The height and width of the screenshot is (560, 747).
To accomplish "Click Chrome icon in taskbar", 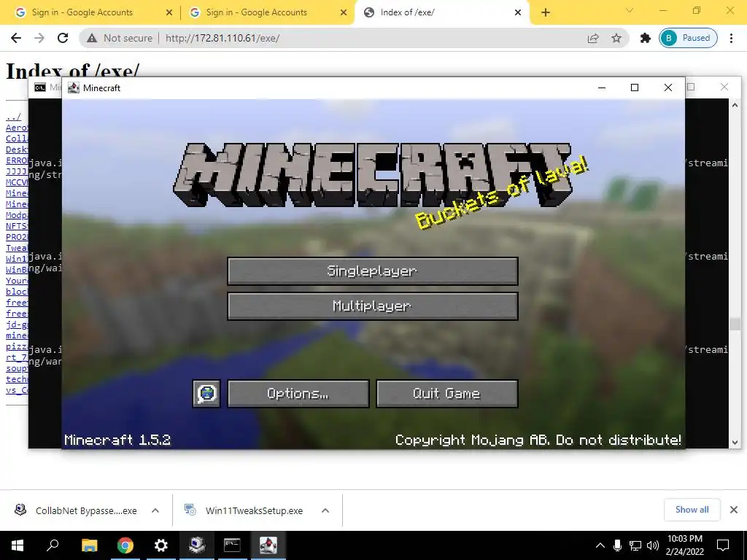I will (x=125, y=545).
